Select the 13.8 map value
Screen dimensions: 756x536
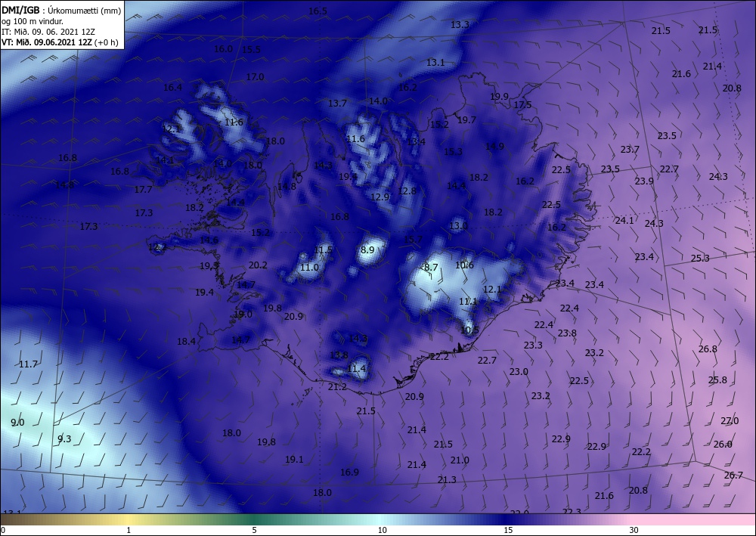339,355
